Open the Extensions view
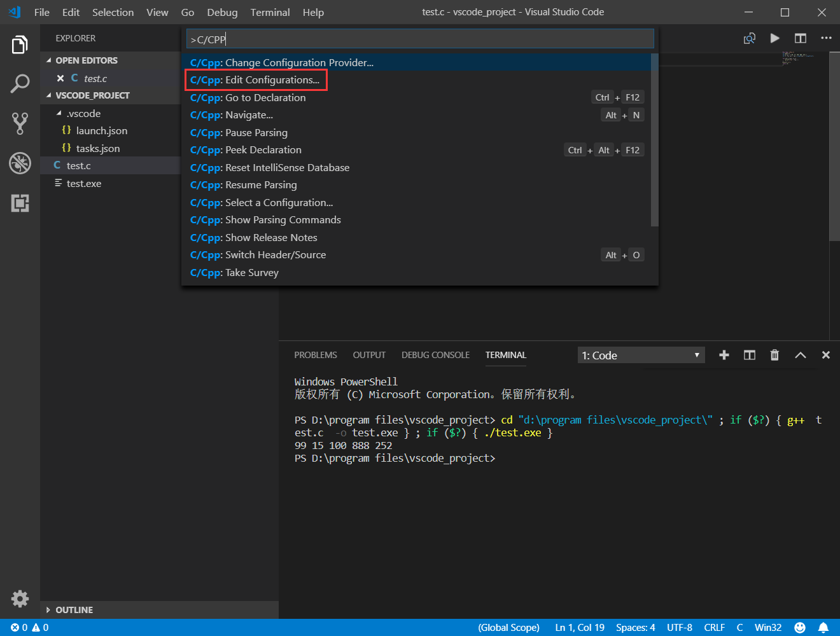Viewport: 840px width, 636px height. (20, 204)
